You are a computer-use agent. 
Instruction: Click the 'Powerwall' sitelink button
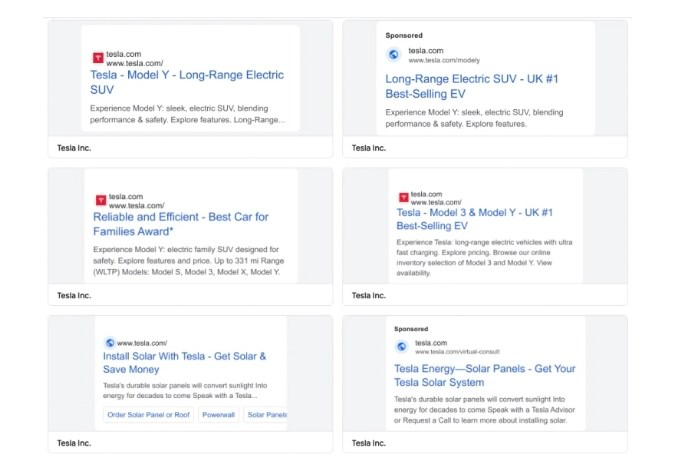coord(219,415)
